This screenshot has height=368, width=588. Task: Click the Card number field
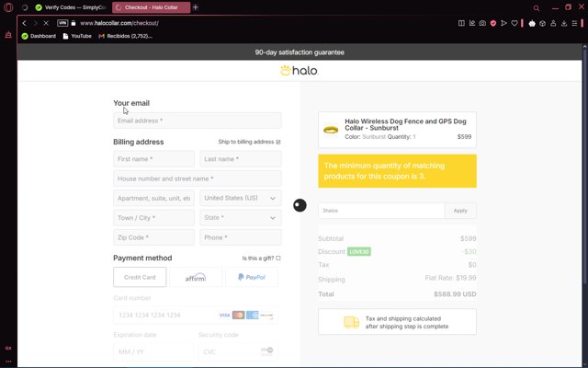coord(196,315)
